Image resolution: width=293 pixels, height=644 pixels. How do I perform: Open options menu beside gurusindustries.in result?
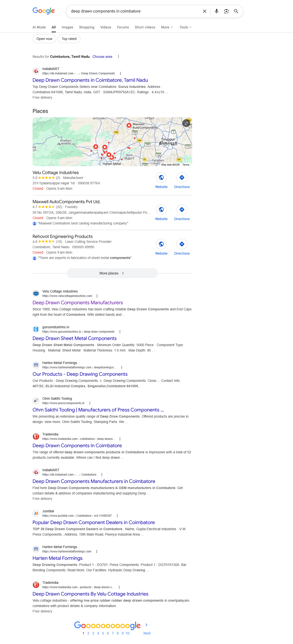point(120,332)
